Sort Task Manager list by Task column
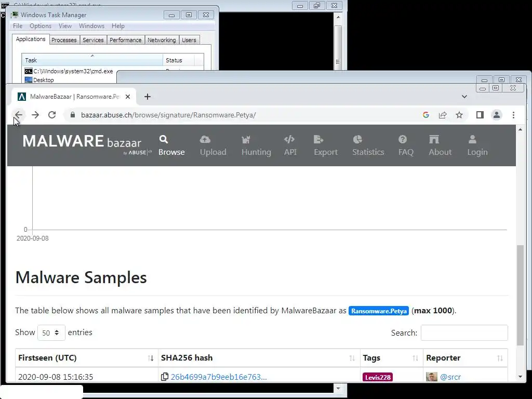 [x=92, y=60]
